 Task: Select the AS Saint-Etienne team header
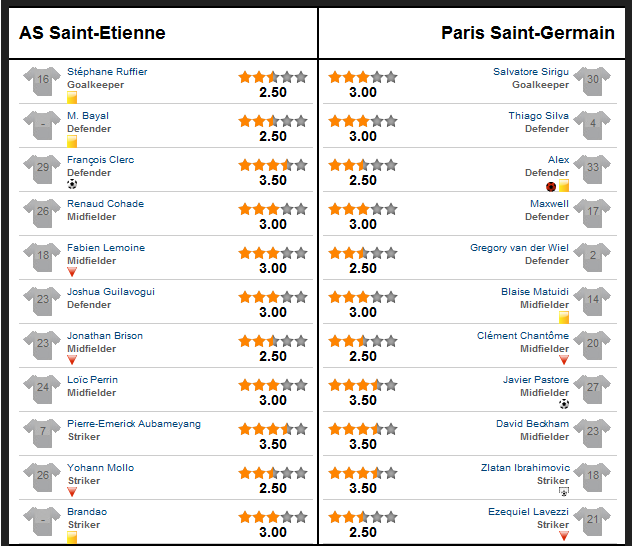click(x=92, y=33)
